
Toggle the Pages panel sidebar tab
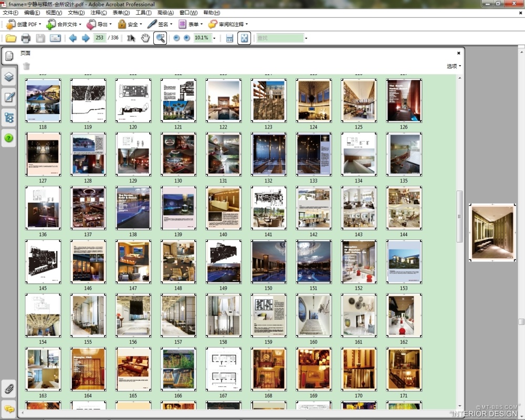click(x=9, y=57)
